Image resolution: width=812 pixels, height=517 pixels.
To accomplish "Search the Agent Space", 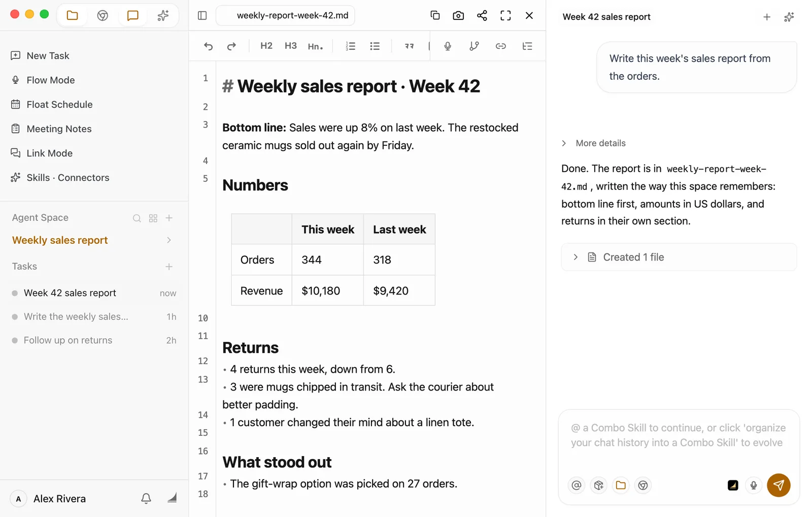I will click(x=137, y=218).
